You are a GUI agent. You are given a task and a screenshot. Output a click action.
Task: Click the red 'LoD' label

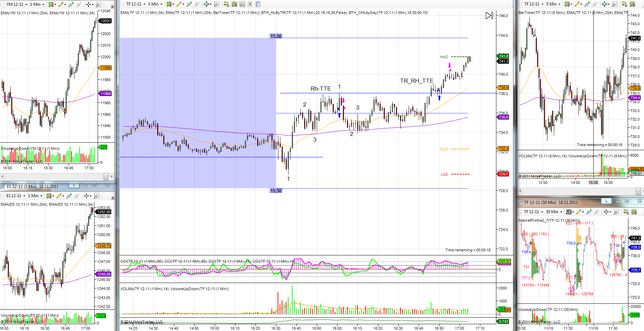point(444,174)
